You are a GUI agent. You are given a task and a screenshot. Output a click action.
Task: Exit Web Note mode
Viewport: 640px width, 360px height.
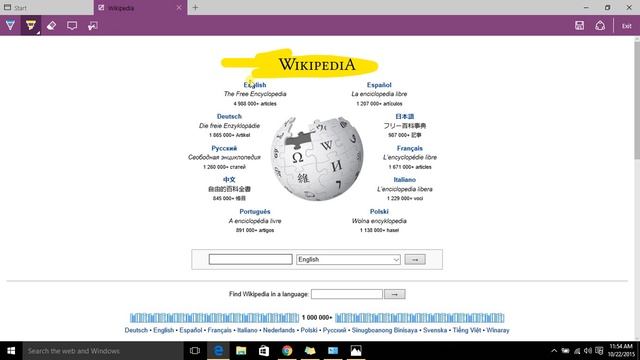(x=627, y=26)
